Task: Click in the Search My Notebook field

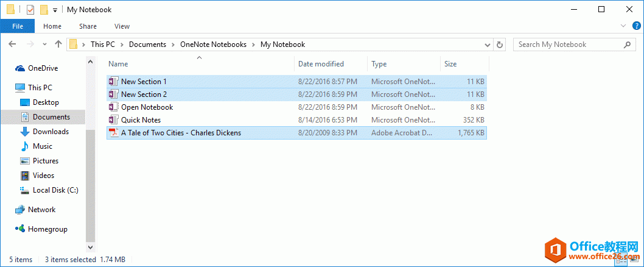Action: (566, 44)
